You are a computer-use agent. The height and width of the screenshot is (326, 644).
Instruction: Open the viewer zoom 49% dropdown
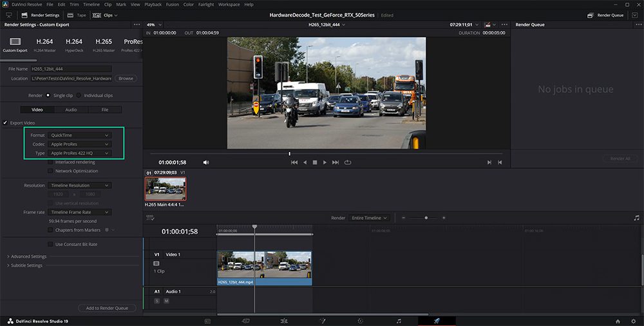(154, 24)
